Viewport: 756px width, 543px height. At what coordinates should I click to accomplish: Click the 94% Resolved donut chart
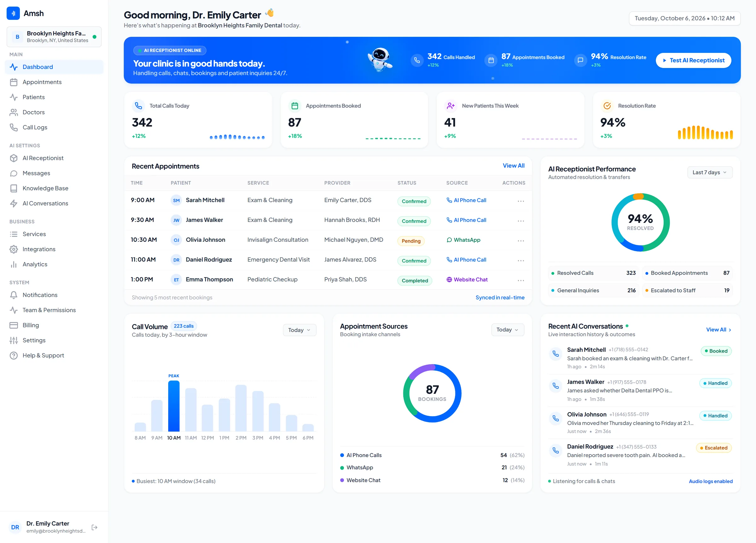(640, 223)
